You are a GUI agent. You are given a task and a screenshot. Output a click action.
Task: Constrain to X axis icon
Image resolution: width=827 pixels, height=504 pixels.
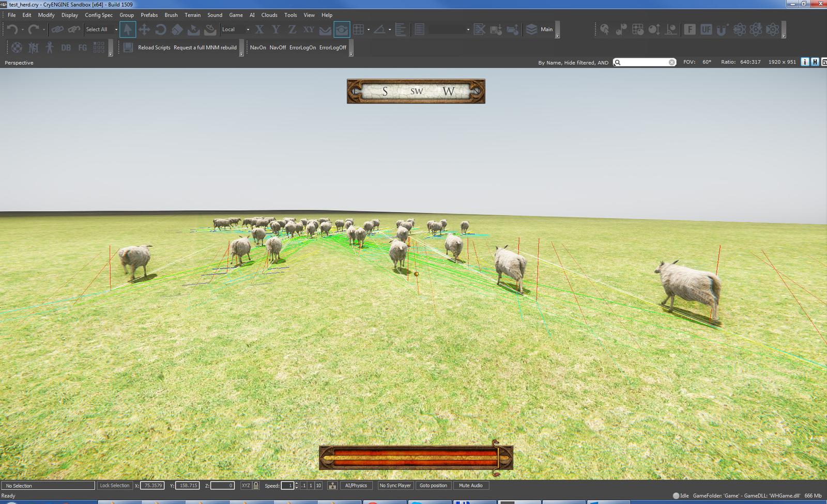259,29
